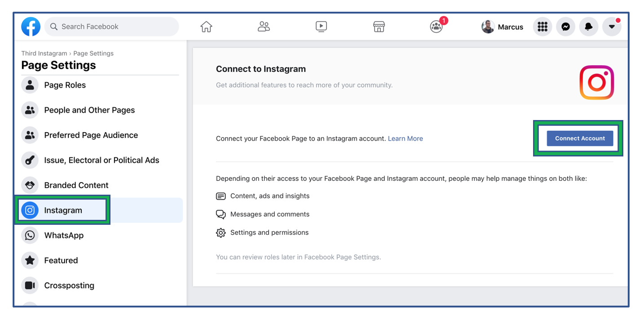Screen dimensions: 644x321
Task: Open Issue, Electoral or Political Ads
Action: click(x=100, y=160)
